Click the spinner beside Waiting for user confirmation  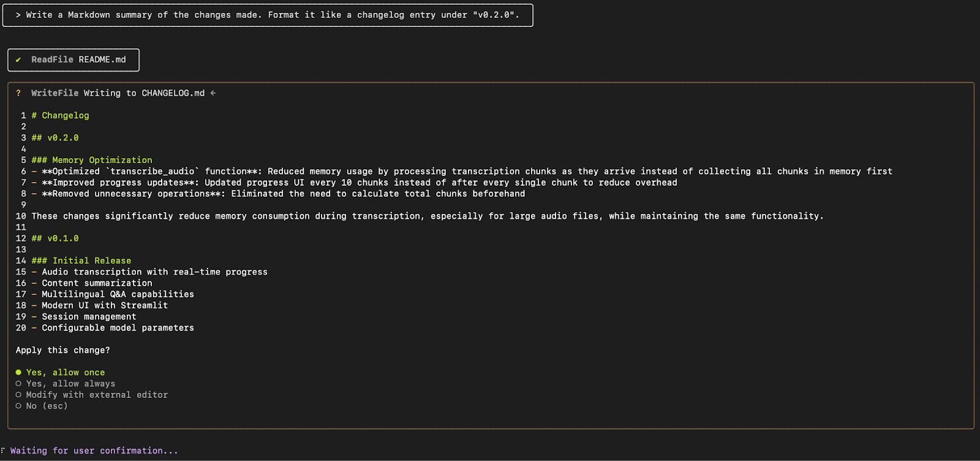3,451
